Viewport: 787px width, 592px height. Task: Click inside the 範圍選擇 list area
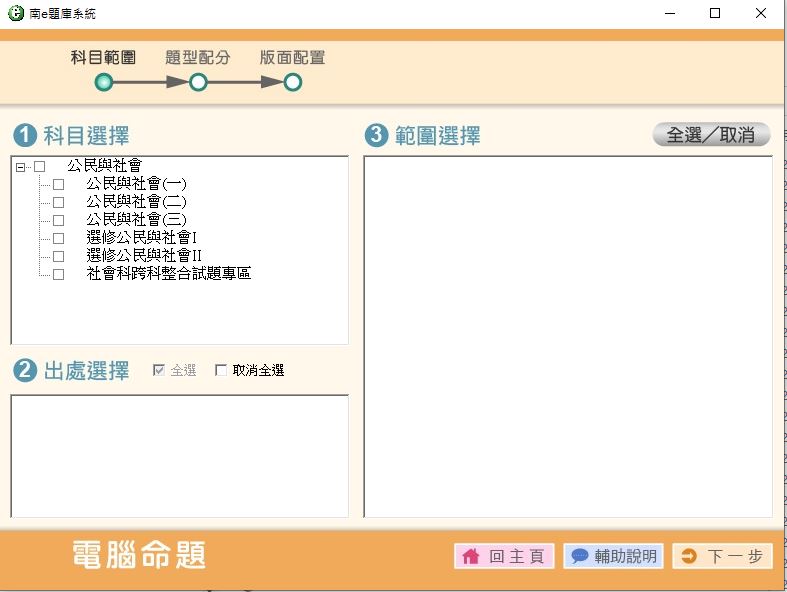pos(567,335)
